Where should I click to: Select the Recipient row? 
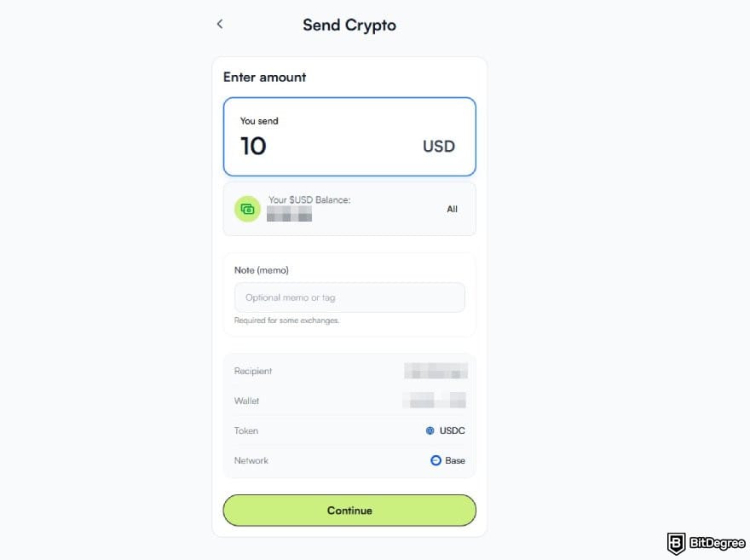(x=349, y=371)
